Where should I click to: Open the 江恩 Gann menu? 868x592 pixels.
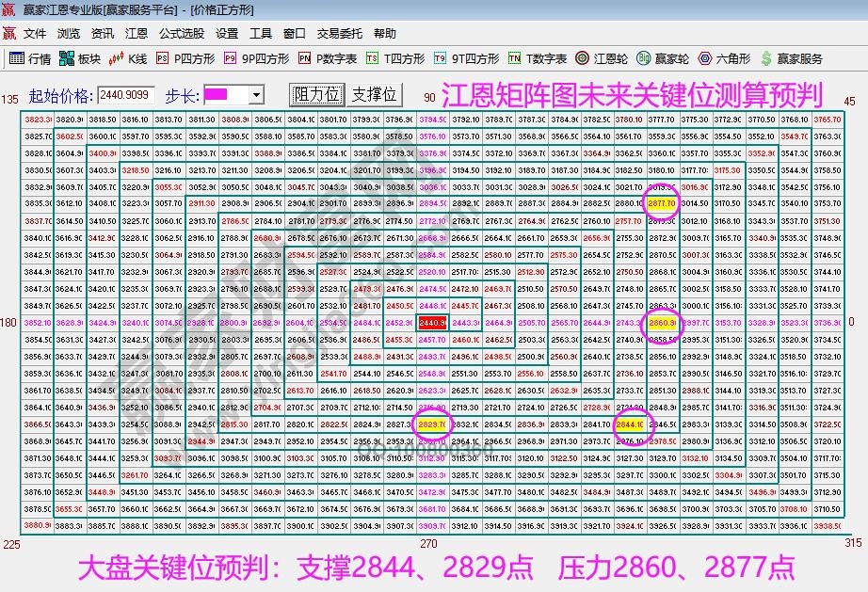135,33
